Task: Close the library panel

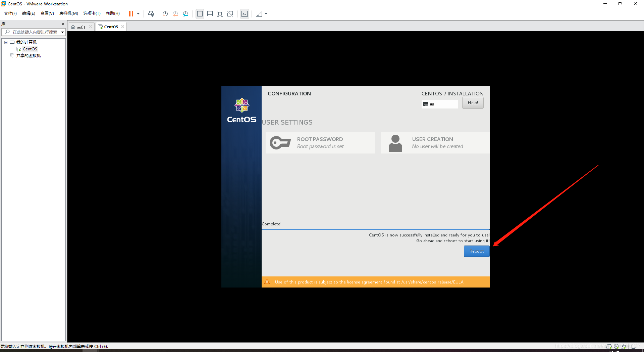Action: pos(62,24)
